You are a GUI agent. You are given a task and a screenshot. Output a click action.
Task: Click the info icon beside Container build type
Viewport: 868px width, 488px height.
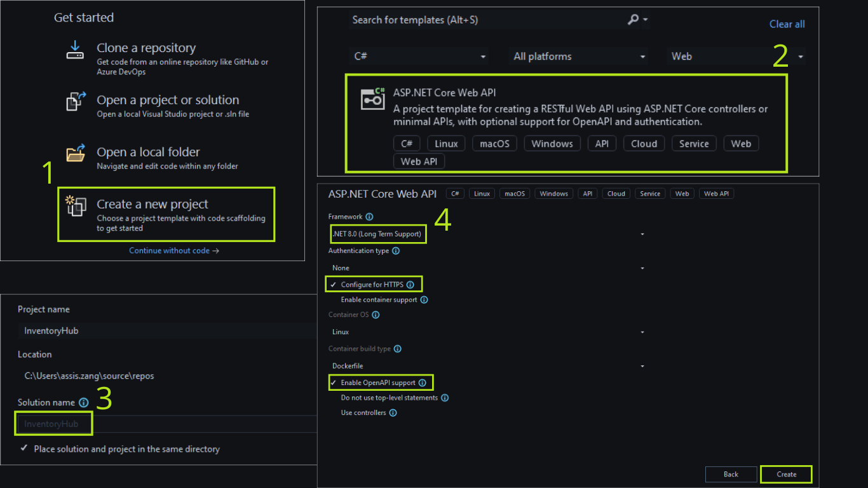(398, 349)
